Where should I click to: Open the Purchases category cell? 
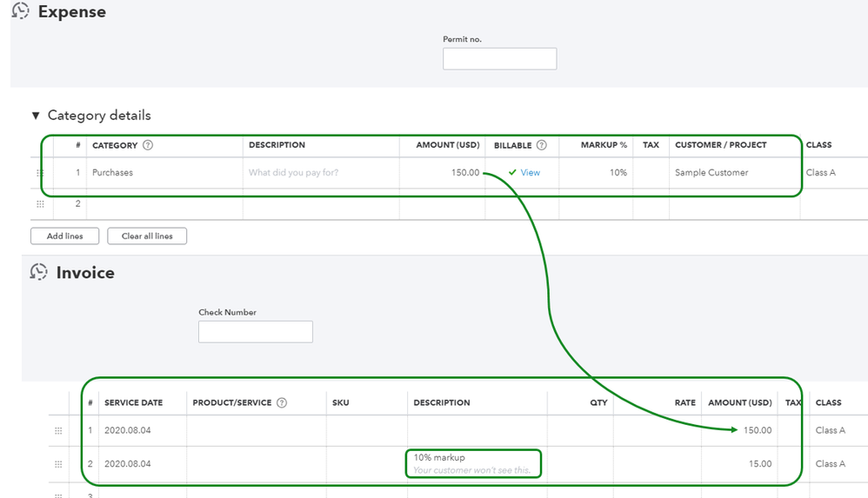pyautogui.click(x=164, y=173)
